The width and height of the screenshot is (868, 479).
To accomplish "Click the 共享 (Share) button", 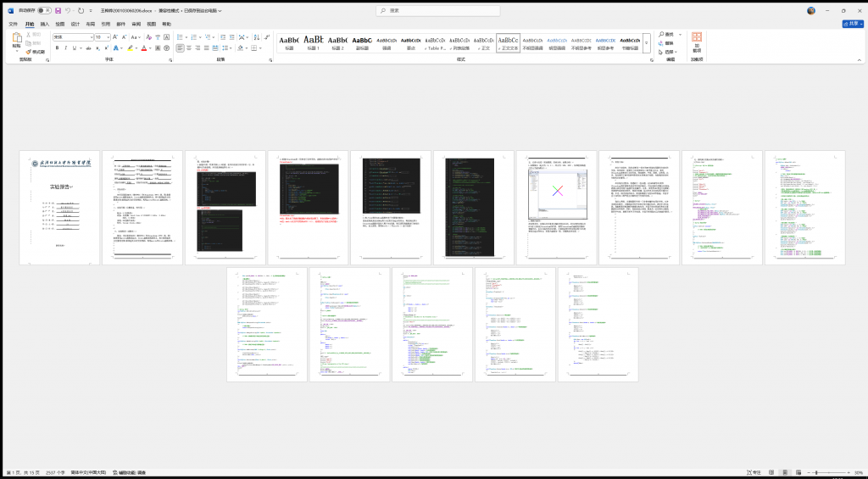I will [851, 25].
